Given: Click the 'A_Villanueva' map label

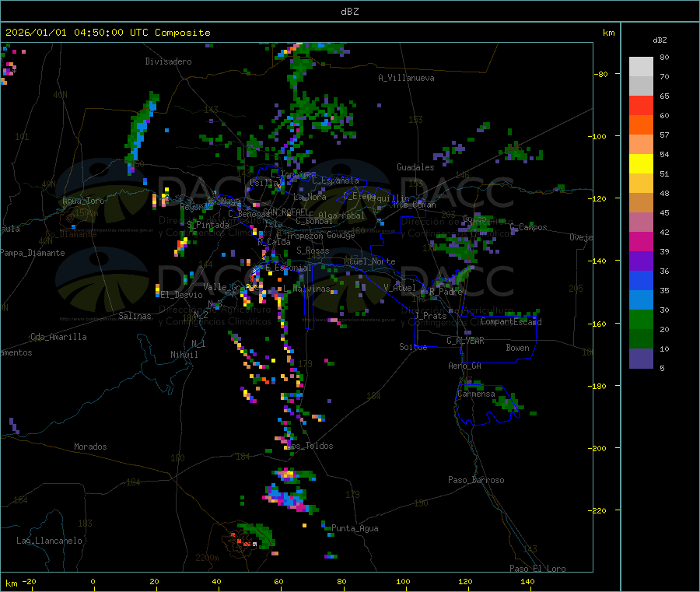Looking at the screenshot, I should pyautogui.click(x=406, y=78).
